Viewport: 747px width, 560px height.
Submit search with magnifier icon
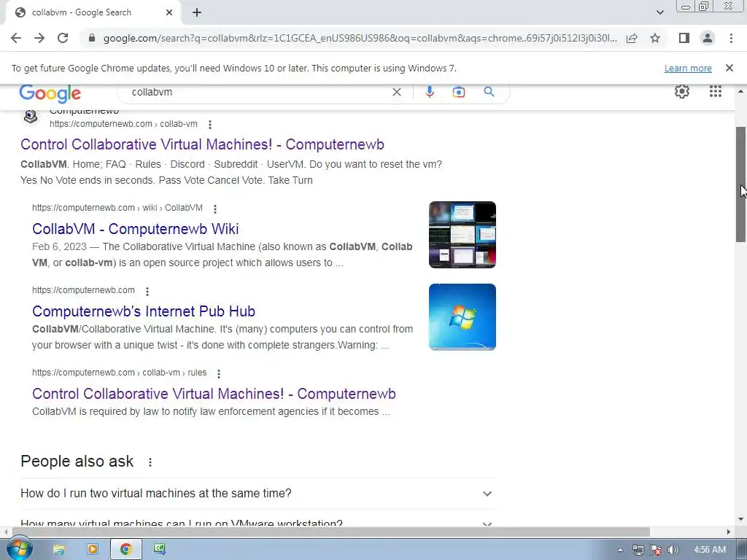489,92
